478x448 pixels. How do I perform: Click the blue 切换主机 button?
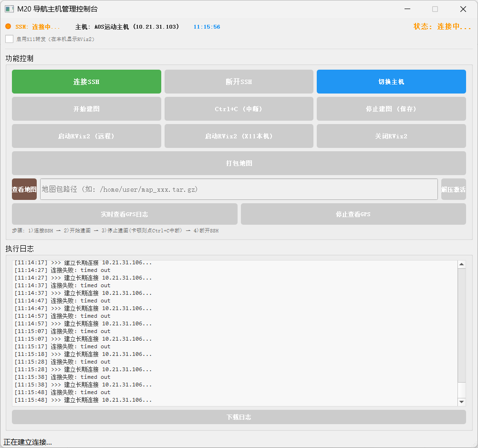coord(391,82)
